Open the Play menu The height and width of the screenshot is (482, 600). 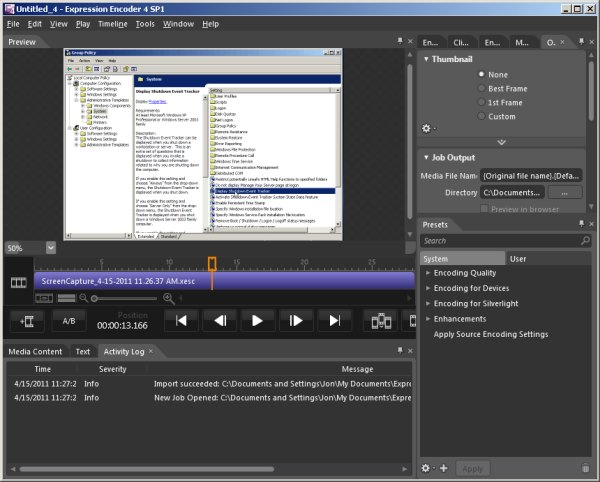[83, 24]
